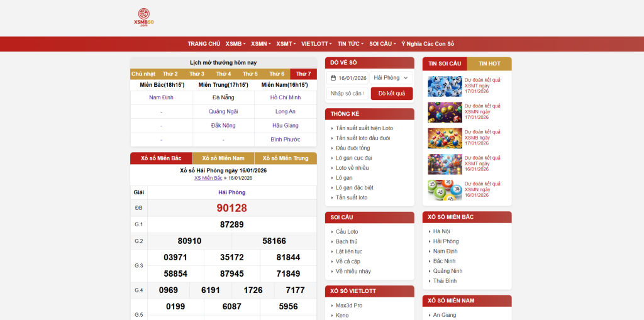Screen dimensions: 644x320
Task: Switch to the TIN HOT tab
Action: coord(489,63)
